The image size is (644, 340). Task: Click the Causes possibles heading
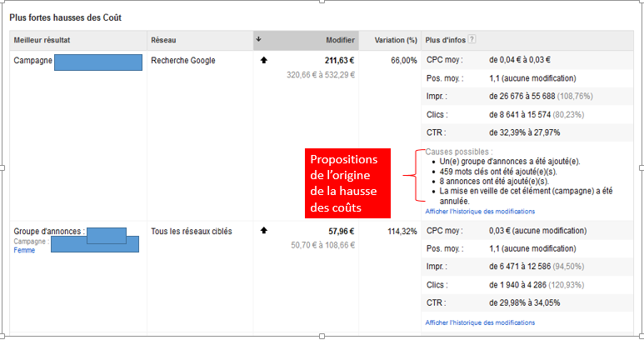tap(459, 152)
